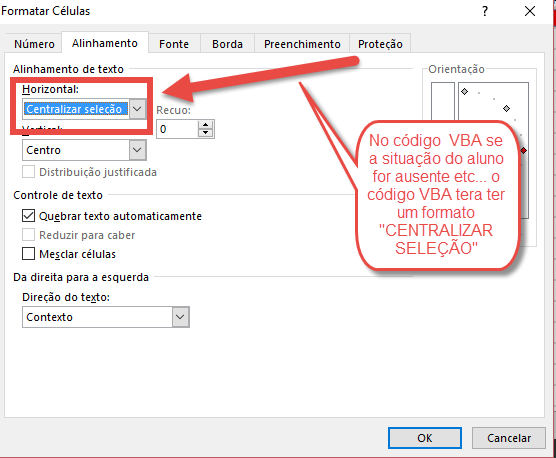Decrease Recuo with the down arrow

pos(205,133)
